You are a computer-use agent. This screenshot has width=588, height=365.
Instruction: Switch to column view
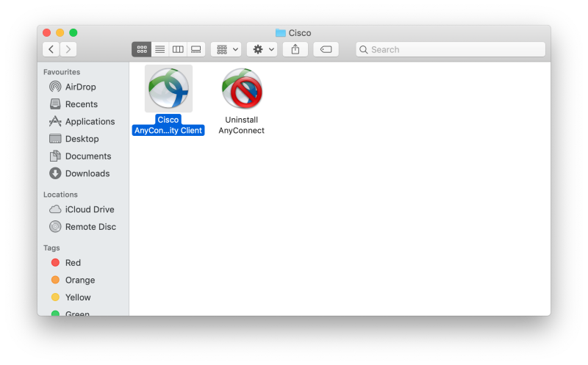[178, 49]
